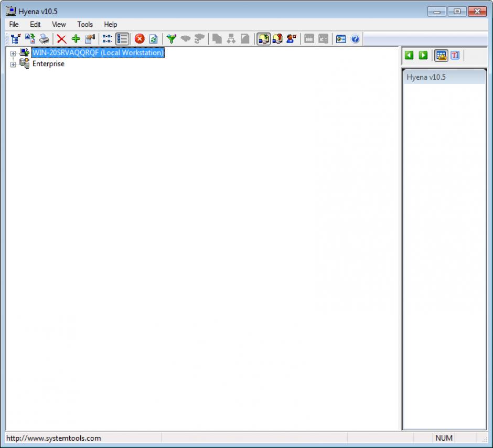Toggle the table view button in right panel
The height and width of the screenshot is (448, 493).
coord(441,55)
